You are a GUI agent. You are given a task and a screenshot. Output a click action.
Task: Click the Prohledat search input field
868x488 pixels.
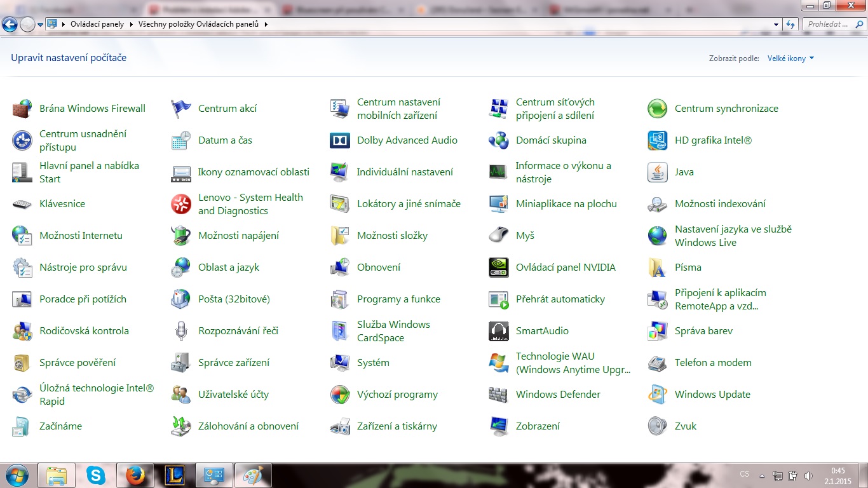tap(828, 24)
